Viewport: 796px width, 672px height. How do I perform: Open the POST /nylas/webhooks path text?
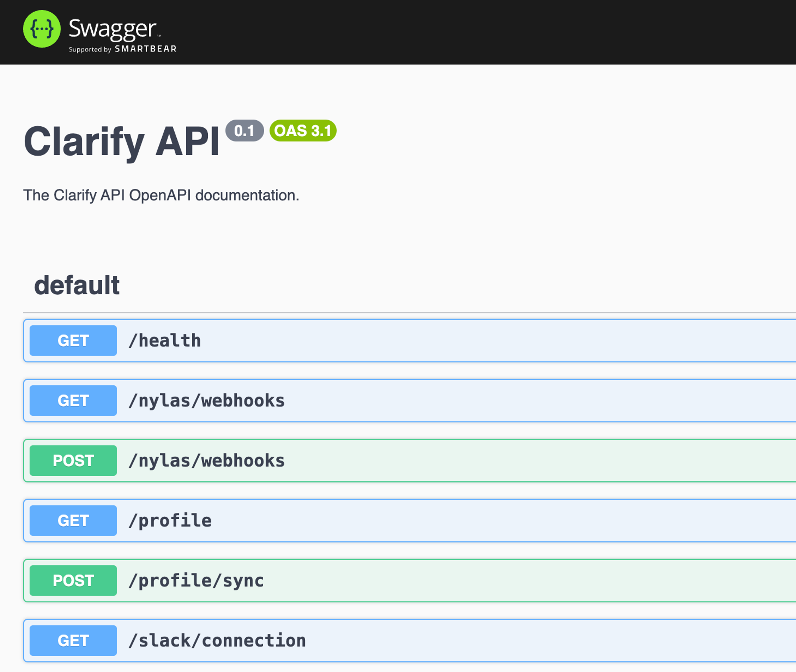point(207,461)
